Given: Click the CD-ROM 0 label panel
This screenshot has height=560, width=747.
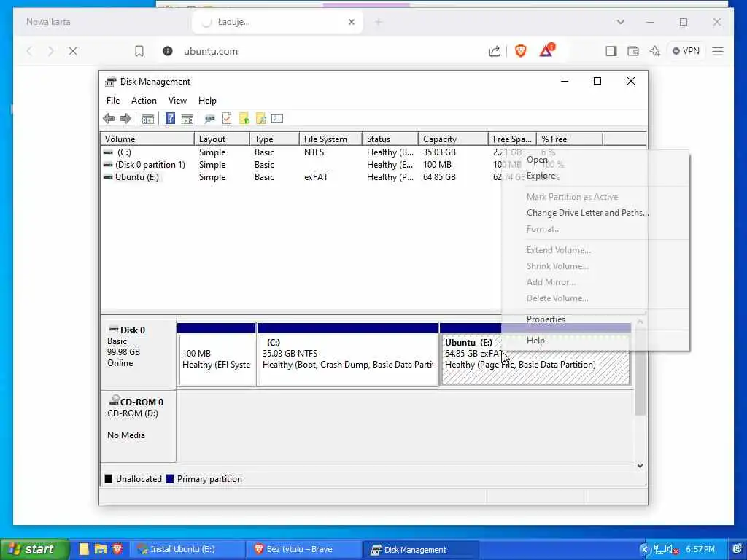Looking at the screenshot, I should 138,426.
